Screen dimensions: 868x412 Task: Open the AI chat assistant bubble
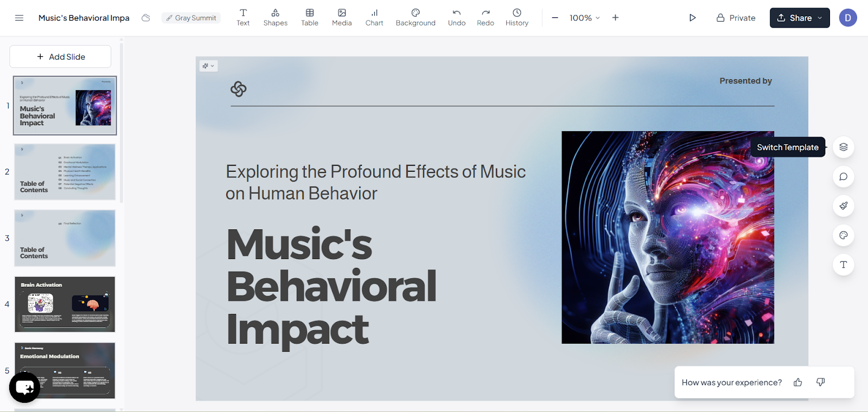pyautogui.click(x=24, y=387)
